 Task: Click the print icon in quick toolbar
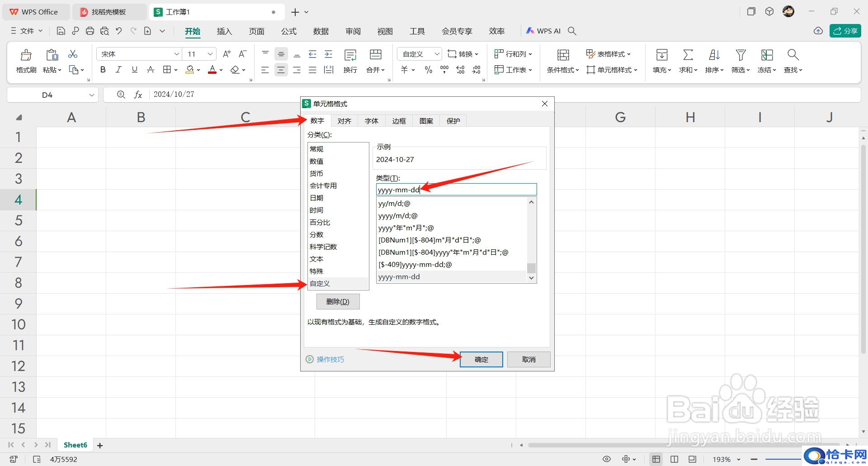[x=90, y=31]
